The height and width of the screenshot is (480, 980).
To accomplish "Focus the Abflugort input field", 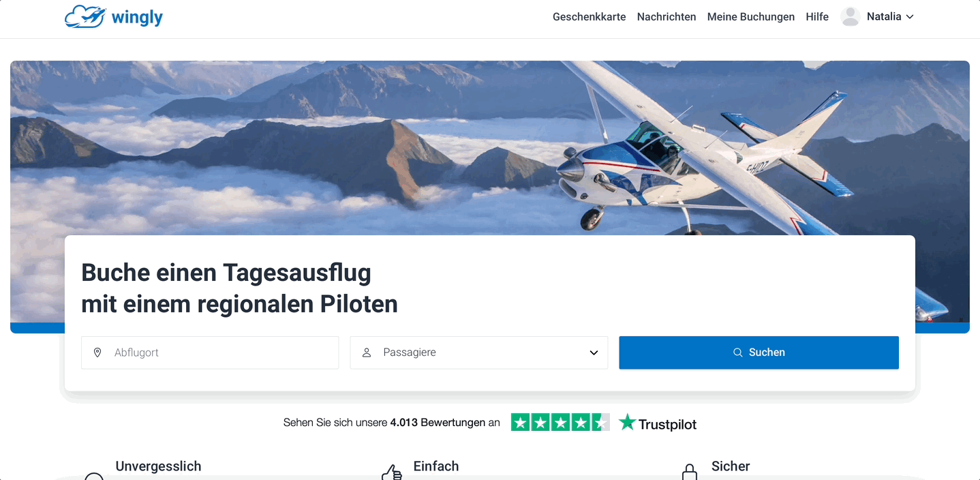I will click(x=210, y=352).
